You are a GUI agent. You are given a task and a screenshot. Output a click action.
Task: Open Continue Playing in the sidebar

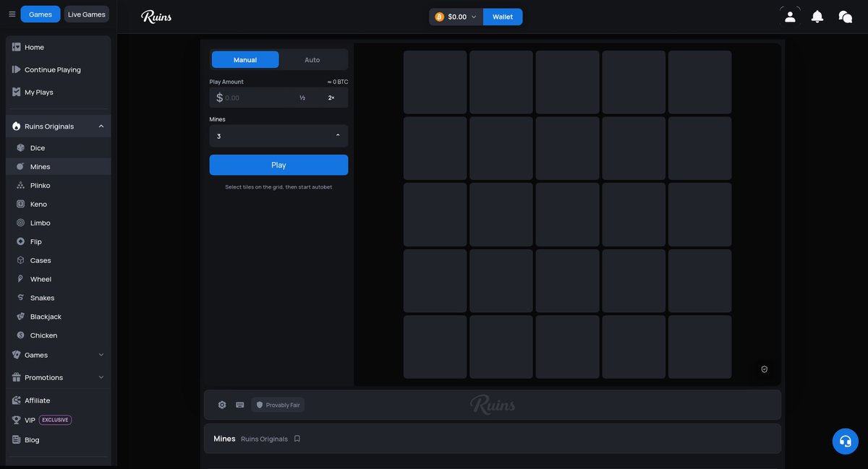59,69
